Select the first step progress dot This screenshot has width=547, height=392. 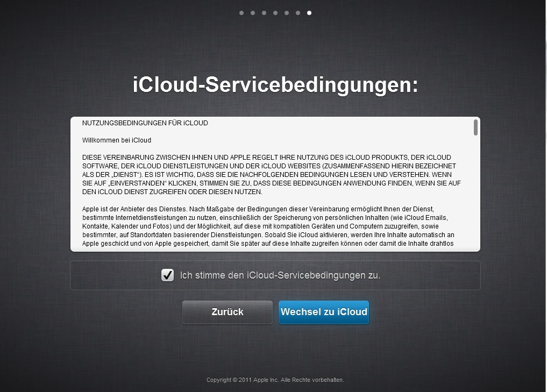tap(241, 13)
